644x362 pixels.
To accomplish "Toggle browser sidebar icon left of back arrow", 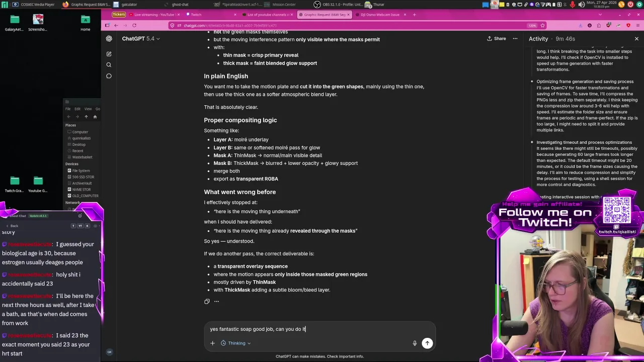I will 107,25.
